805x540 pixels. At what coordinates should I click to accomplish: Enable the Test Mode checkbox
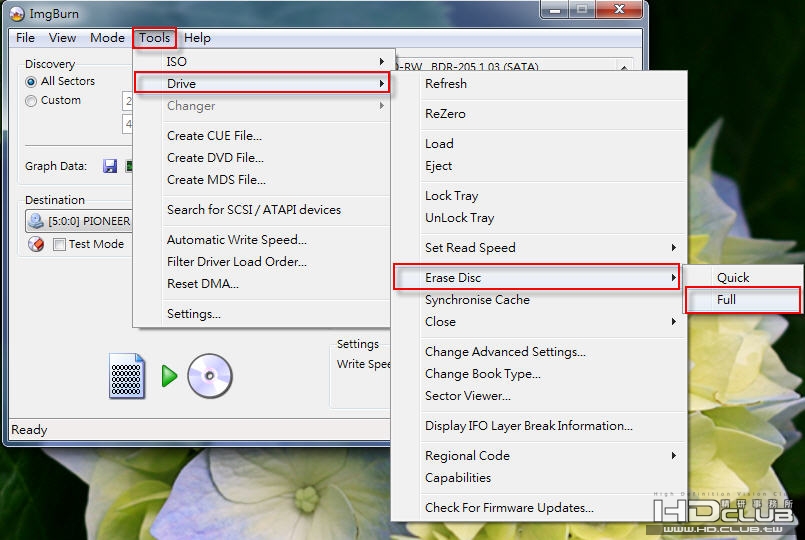coord(59,244)
